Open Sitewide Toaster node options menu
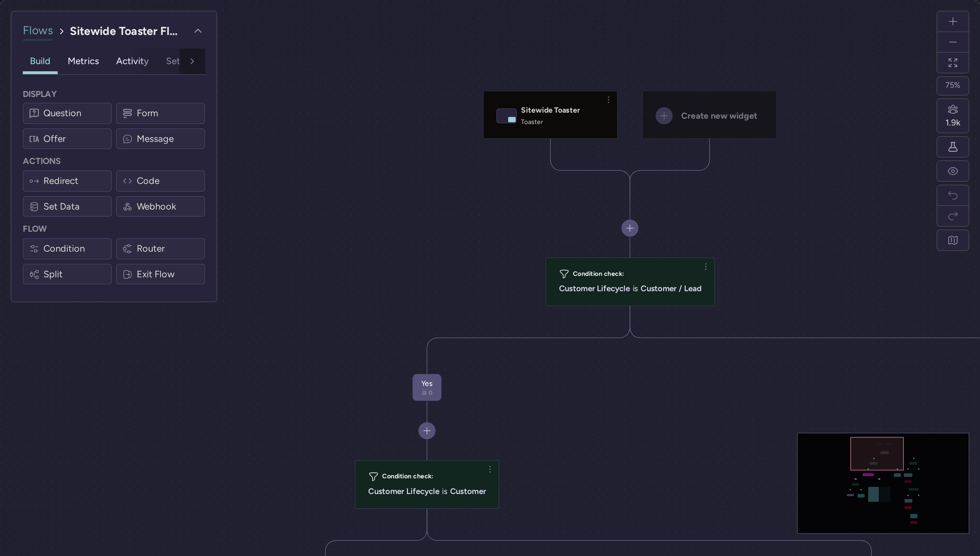This screenshot has height=556, width=980. click(609, 100)
